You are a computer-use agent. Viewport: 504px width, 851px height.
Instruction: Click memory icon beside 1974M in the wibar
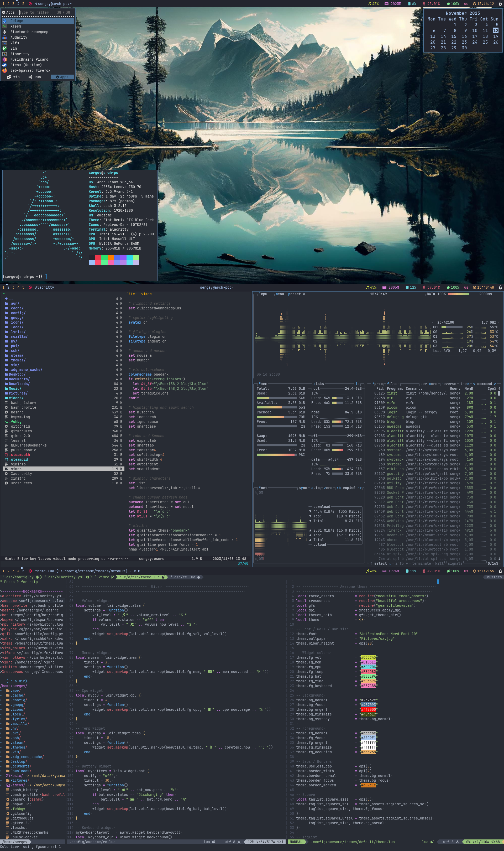[x=385, y=571]
